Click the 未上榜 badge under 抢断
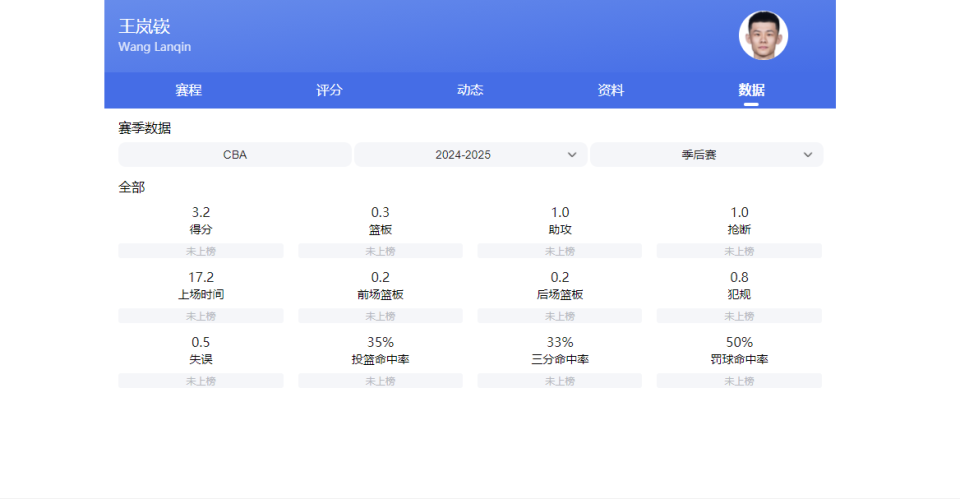Viewport: 960px width, 499px height. pos(739,251)
